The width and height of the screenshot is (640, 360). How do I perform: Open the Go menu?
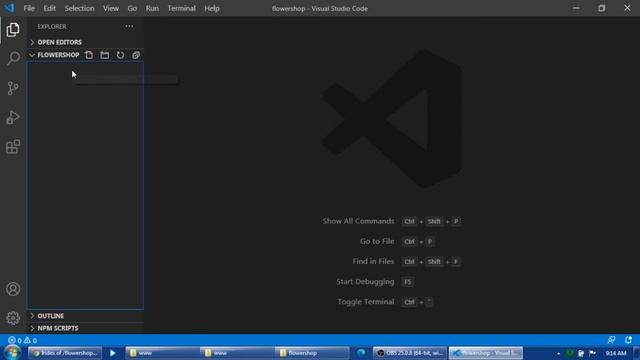point(132,8)
